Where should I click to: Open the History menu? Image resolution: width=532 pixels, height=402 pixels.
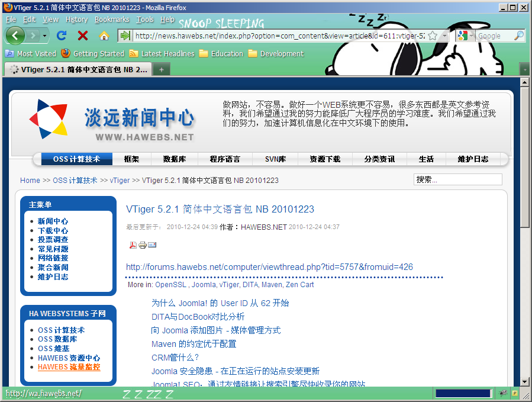point(77,20)
